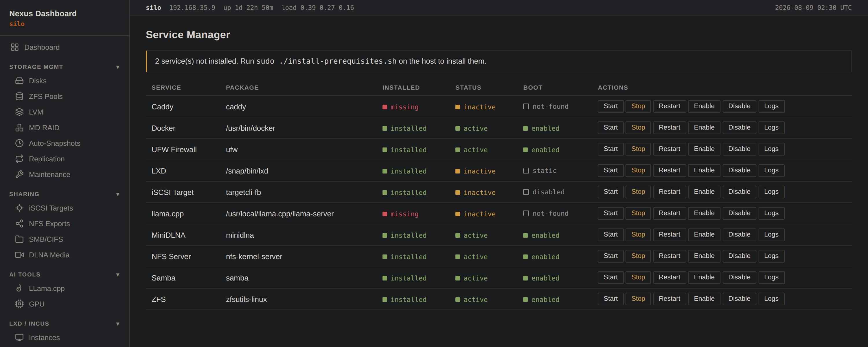Click the Replication arrows icon
The image size is (868, 347).
19,159
